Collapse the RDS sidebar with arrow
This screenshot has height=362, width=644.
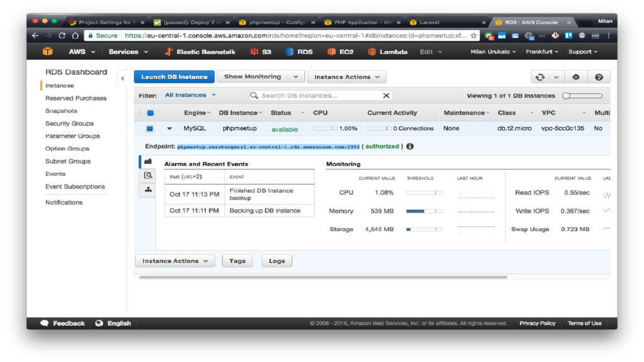122,78
